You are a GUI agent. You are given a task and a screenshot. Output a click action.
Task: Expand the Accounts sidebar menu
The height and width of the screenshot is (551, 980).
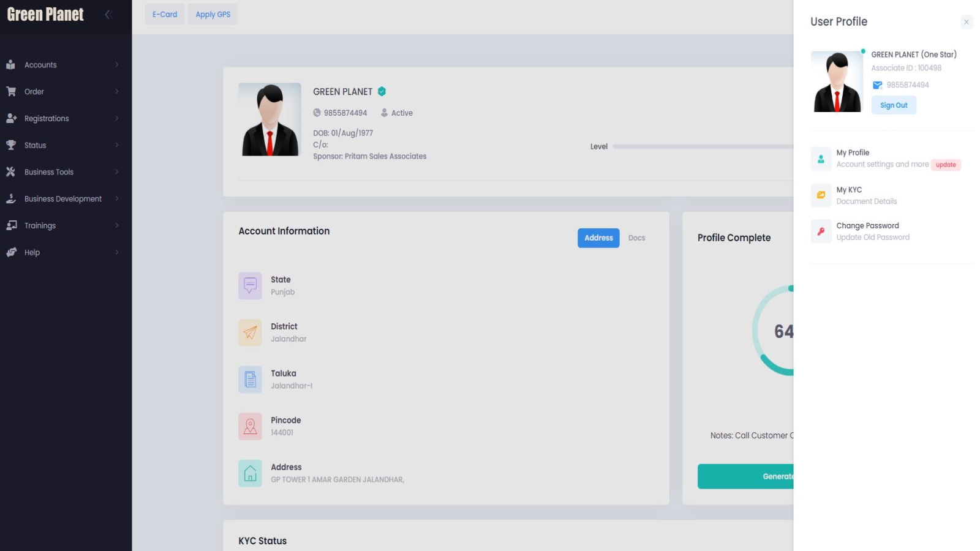[61, 65]
